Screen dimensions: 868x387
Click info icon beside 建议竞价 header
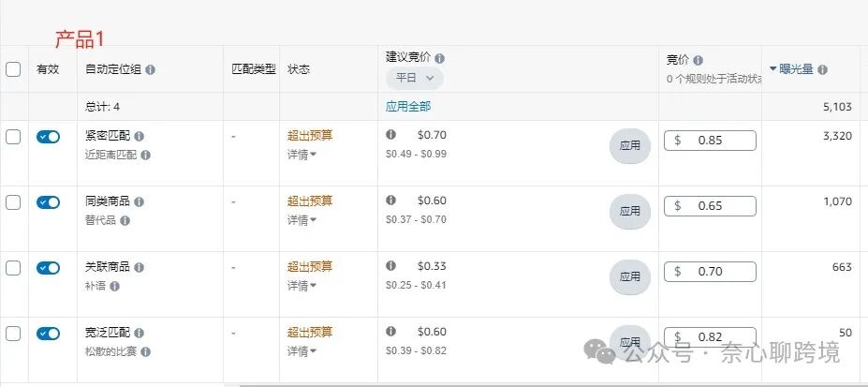[439, 58]
